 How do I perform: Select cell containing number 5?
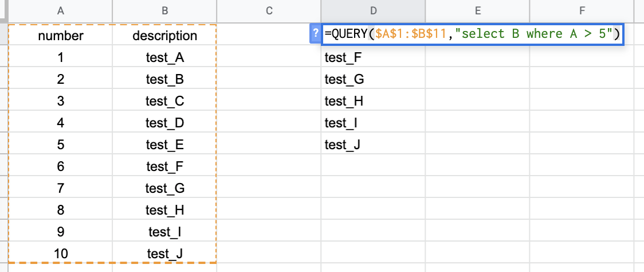tap(60, 145)
